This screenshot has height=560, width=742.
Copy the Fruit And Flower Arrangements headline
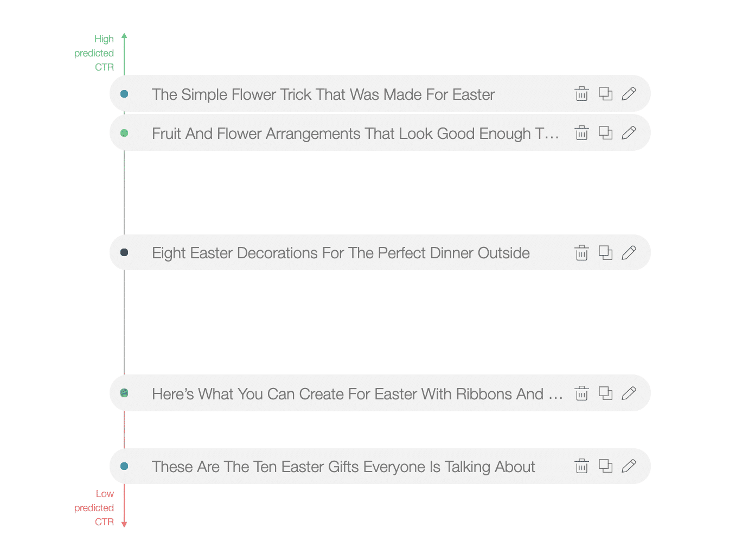coord(605,133)
